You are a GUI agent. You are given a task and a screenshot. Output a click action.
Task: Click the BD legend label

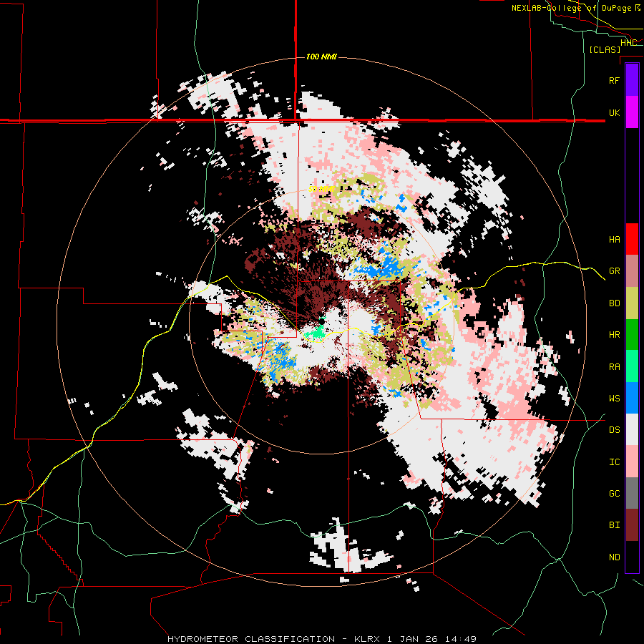tap(614, 303)
